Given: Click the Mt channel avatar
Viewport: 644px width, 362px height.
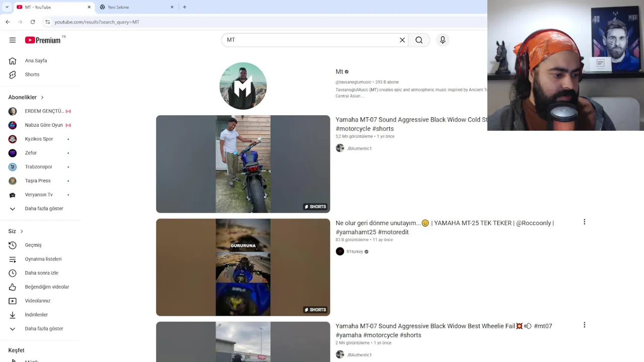Looking at the screenshot, I should pos(243,86).
